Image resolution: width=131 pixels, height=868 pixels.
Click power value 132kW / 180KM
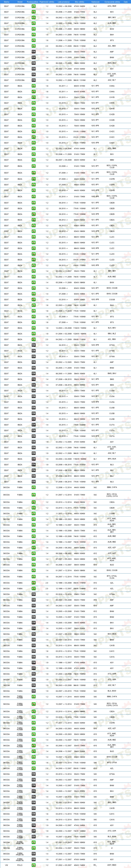point(79,334)
